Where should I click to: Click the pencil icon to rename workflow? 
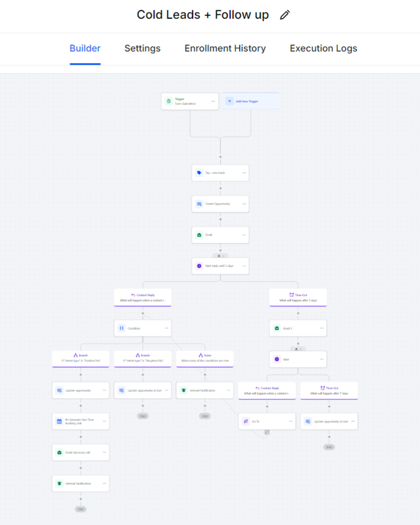(x=285, y=15)
